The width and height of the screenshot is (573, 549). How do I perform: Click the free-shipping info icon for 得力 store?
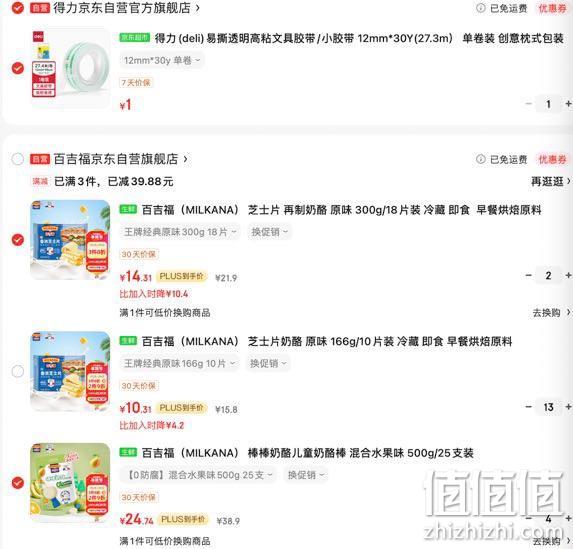[481, 8]
